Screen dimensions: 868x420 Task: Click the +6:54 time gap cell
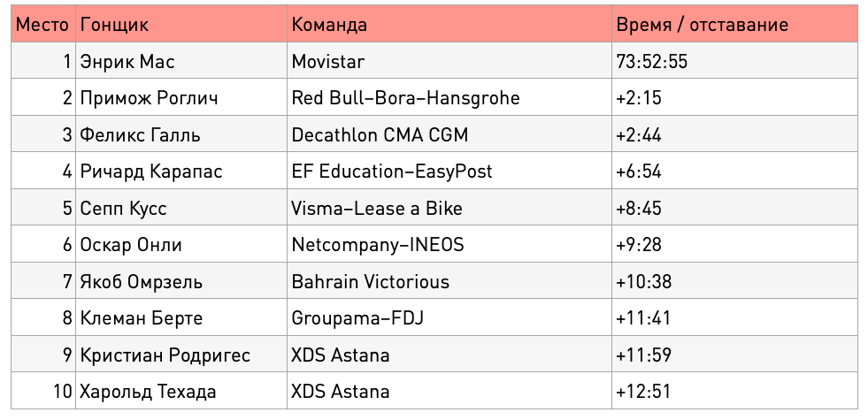click(x=734, y=171)
